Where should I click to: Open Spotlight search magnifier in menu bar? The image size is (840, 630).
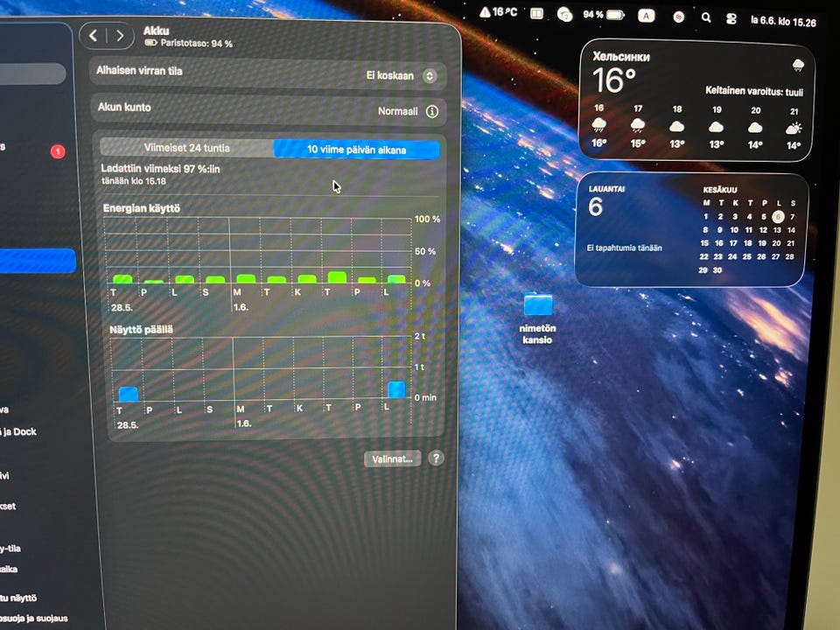706,17
